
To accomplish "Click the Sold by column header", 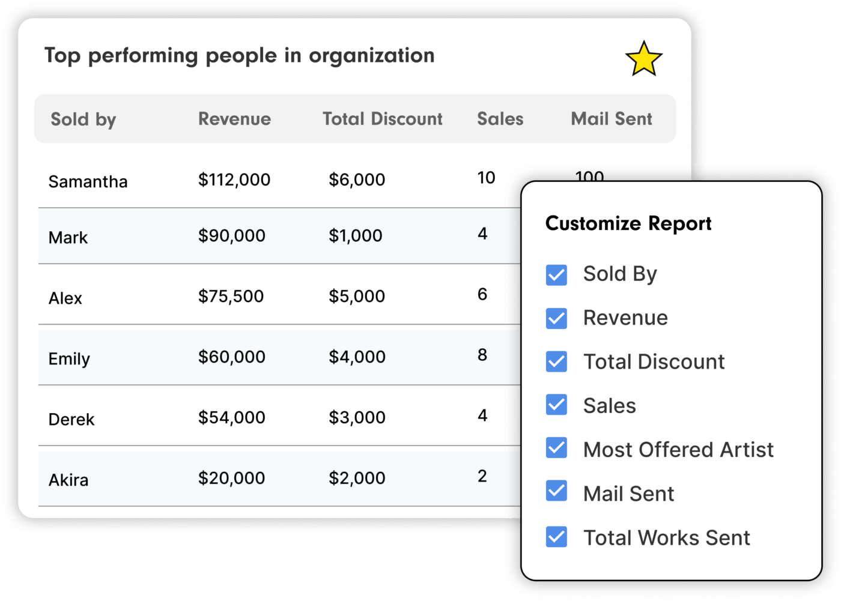I will tap(83, 119).
